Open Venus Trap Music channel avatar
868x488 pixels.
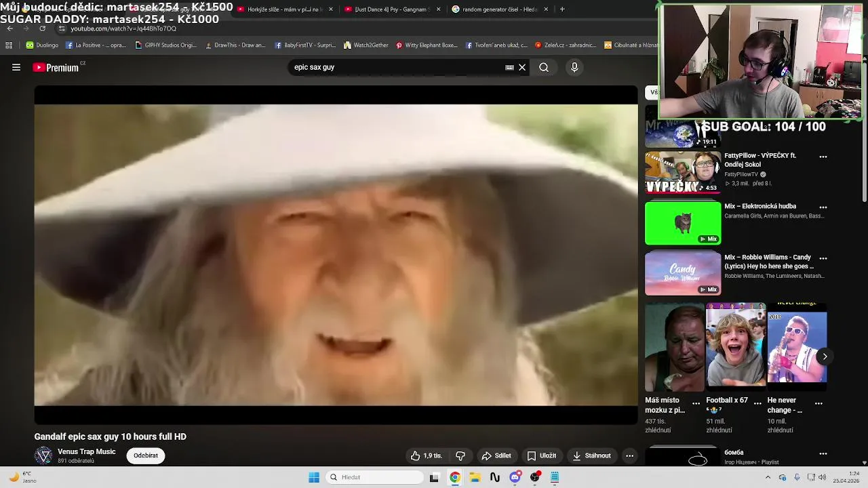tap(43, 455)
